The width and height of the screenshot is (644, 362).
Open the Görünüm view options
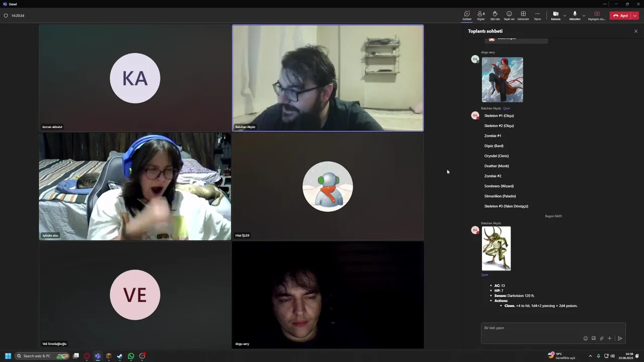point(523,16)
